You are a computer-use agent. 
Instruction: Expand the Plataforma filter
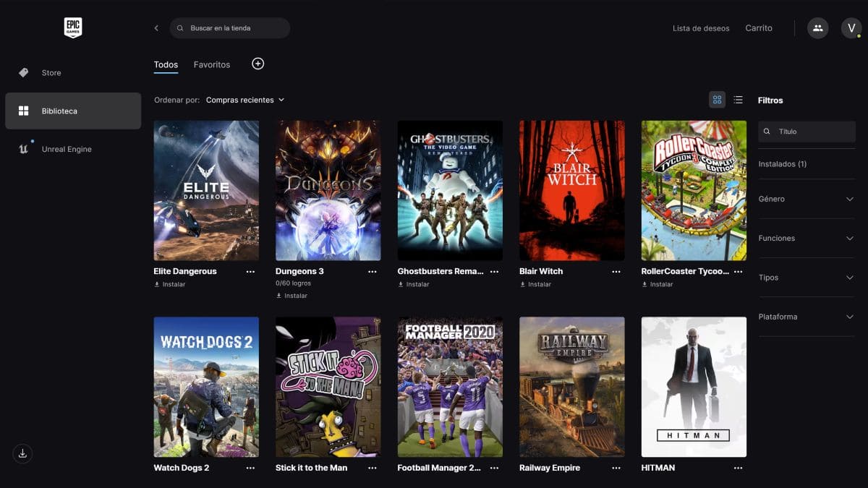coord(807,317)
